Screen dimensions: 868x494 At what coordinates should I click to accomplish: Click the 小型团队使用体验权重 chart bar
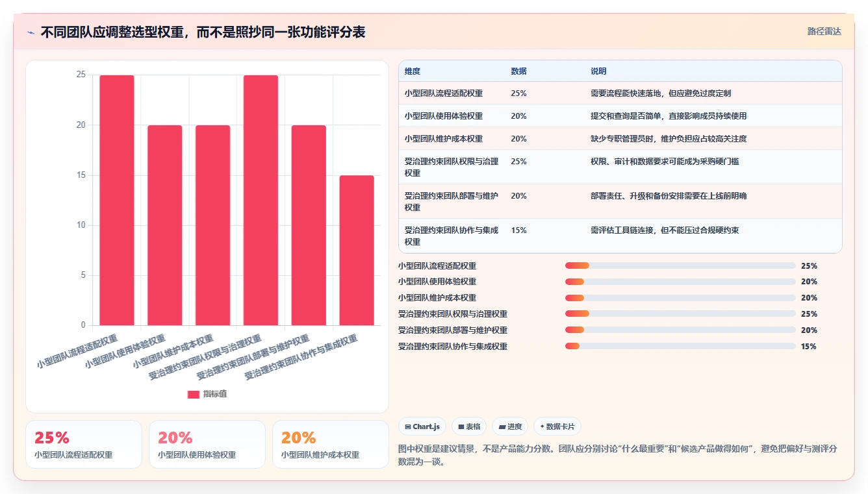[x=165, y=225]
